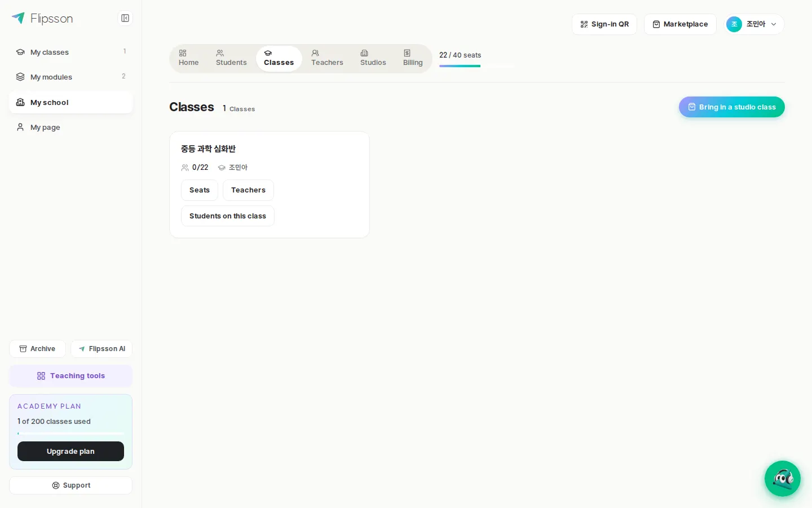The width and height of the screenshot is (812, 508).
Task: Open Support
Action: 71,485
